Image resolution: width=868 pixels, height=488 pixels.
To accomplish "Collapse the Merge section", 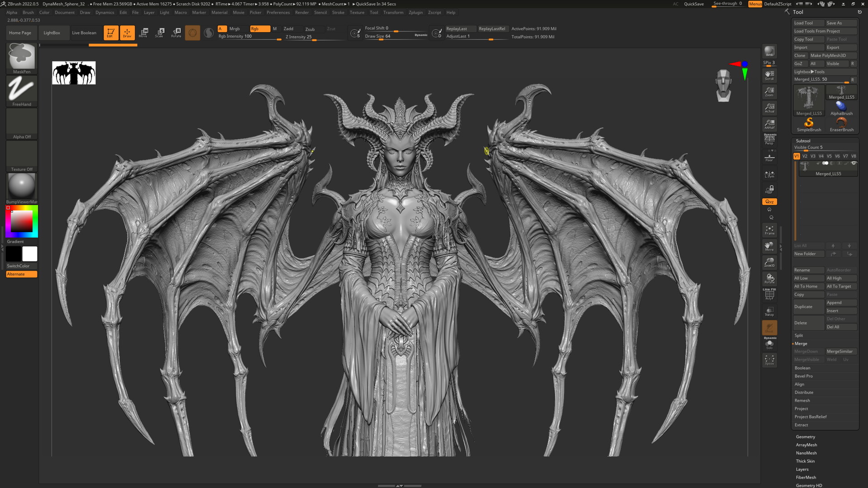I will [801, 343].
